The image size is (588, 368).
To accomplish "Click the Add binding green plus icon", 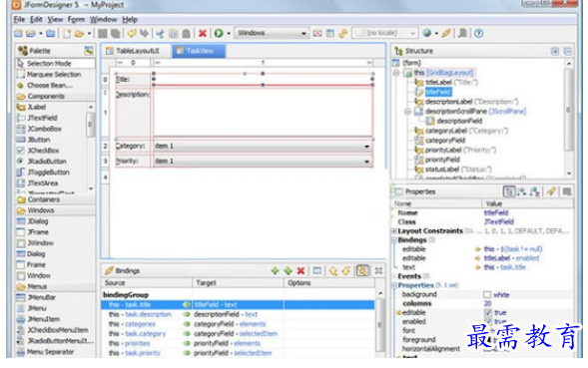I will click(275, 270).
